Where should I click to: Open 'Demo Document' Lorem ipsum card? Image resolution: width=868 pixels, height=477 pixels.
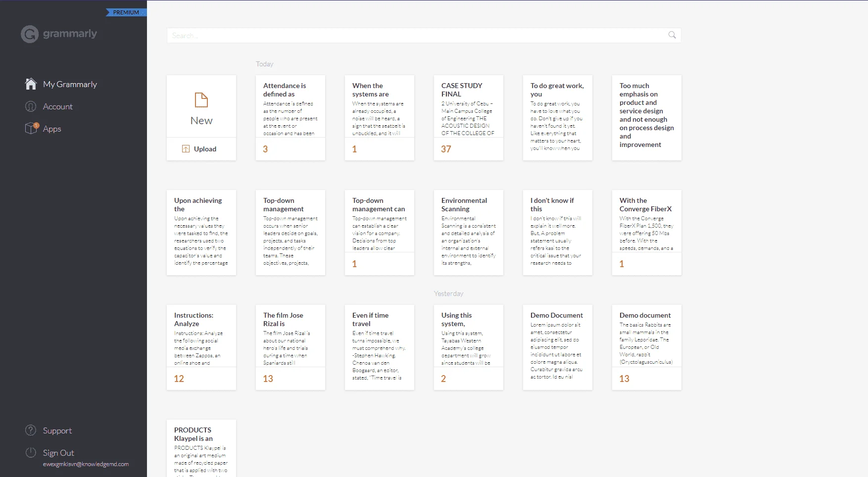(558, 347)
